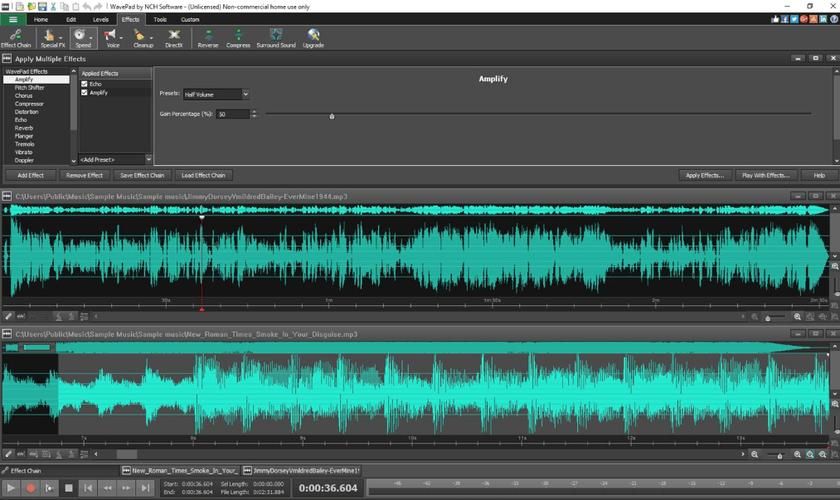Click the Save icon in the title bar
840x500 pixels.
pyautogui.click(x=42, y=6)
